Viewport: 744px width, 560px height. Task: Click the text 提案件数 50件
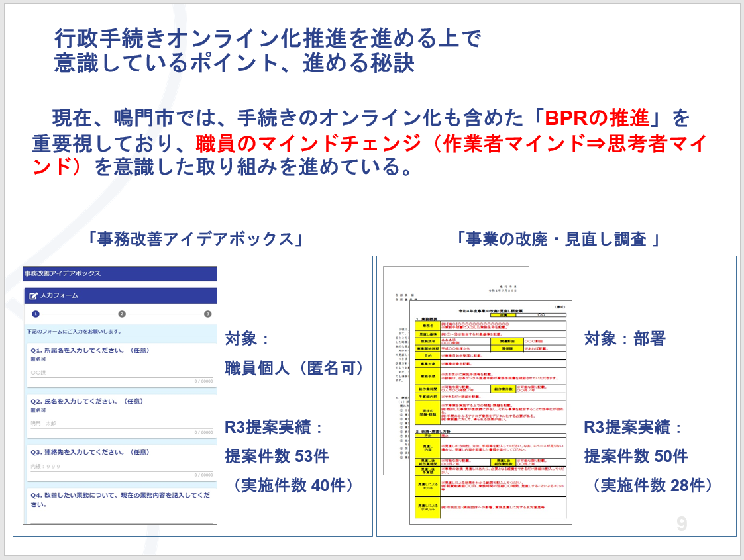[x=636, y=456]
